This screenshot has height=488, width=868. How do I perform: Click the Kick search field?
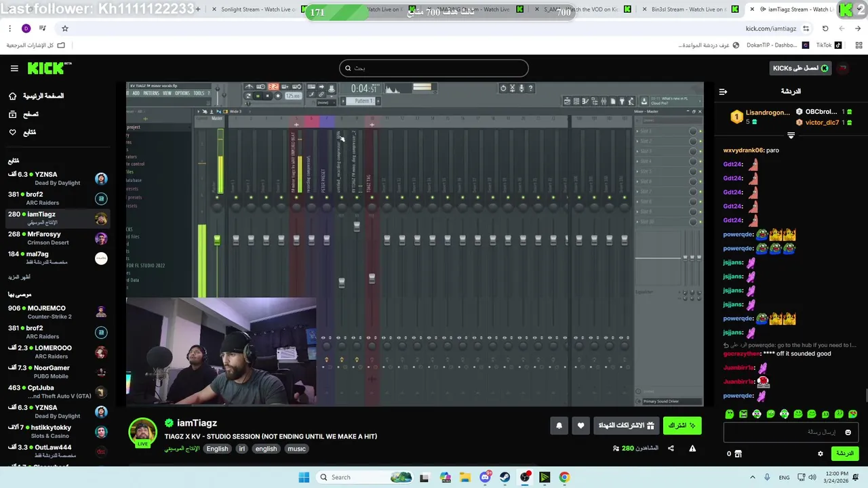pos(433,68)
